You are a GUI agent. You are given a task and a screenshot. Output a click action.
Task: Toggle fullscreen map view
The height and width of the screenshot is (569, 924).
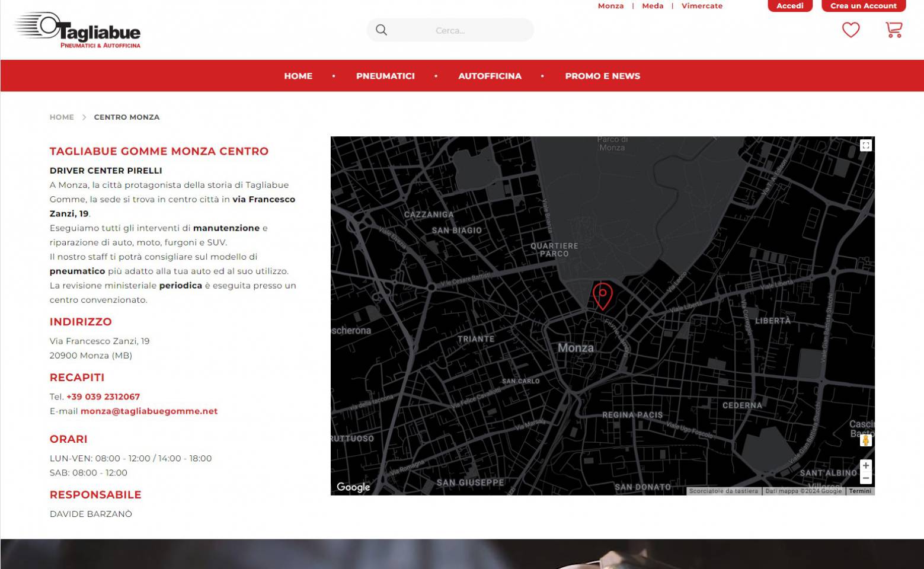(x=865, y=145)
